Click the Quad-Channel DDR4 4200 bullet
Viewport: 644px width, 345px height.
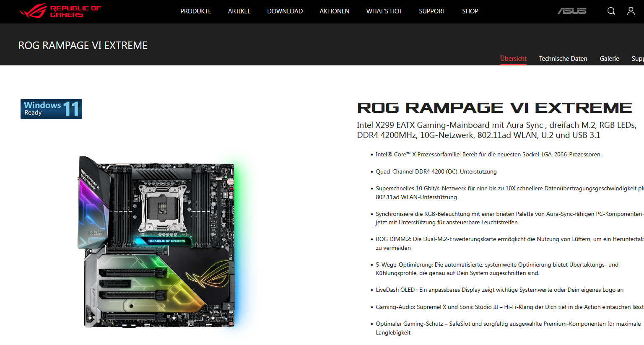point(436,171)
